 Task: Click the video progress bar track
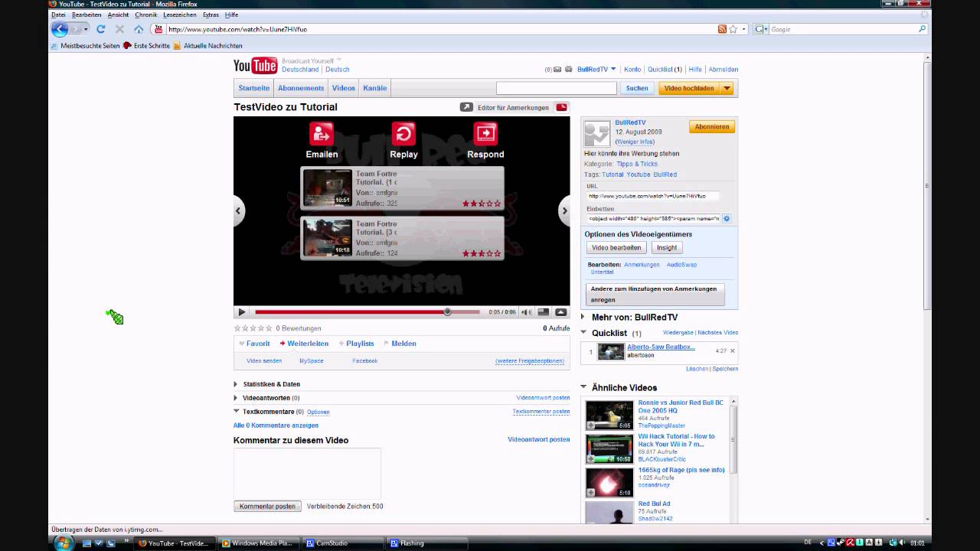(367, 312)
